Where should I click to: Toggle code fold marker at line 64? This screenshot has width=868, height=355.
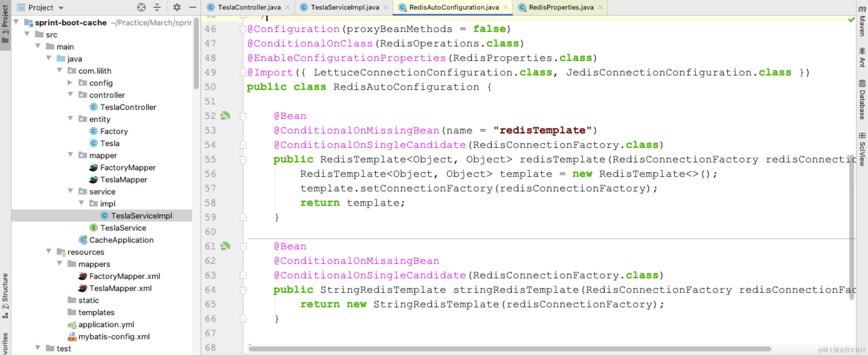[x=243, y=290]
